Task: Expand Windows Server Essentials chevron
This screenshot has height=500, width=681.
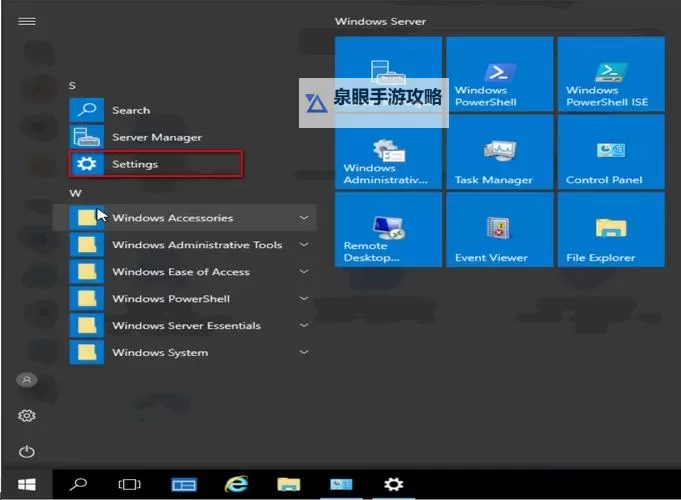Action: tap(304, 325)
